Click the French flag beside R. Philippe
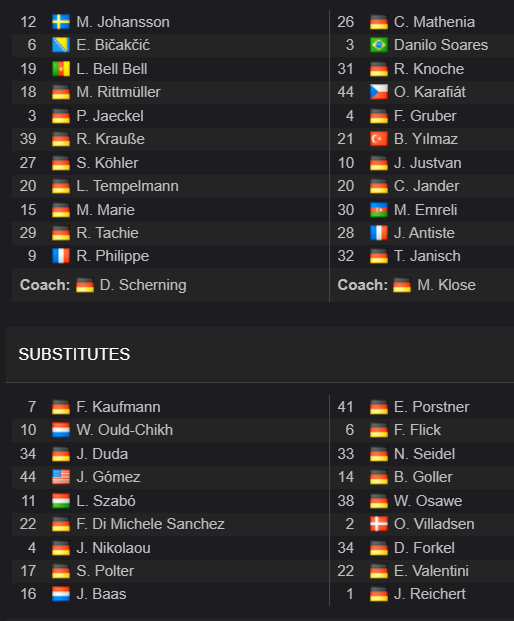Screen dimensions: 514x621 tap(61, 256)
